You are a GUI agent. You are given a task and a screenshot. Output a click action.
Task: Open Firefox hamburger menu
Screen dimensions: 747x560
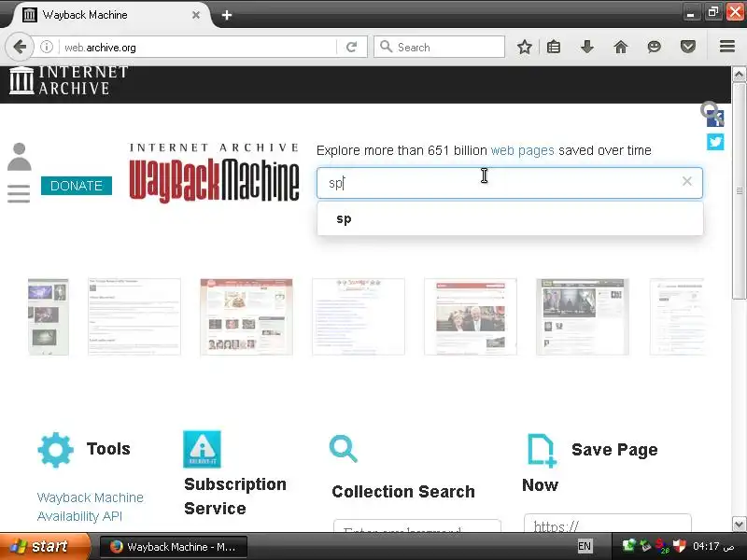tap(727, 46)
